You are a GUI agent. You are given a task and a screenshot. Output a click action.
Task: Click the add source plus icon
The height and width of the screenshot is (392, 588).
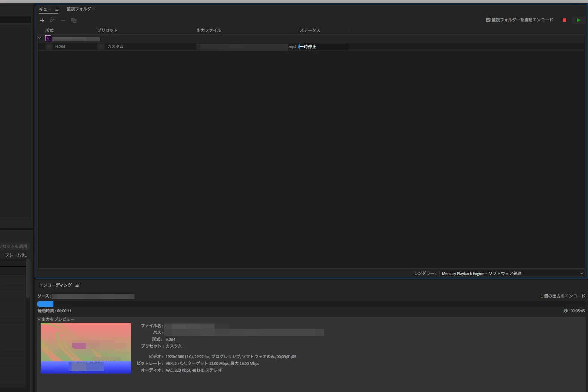click(42, 20)
